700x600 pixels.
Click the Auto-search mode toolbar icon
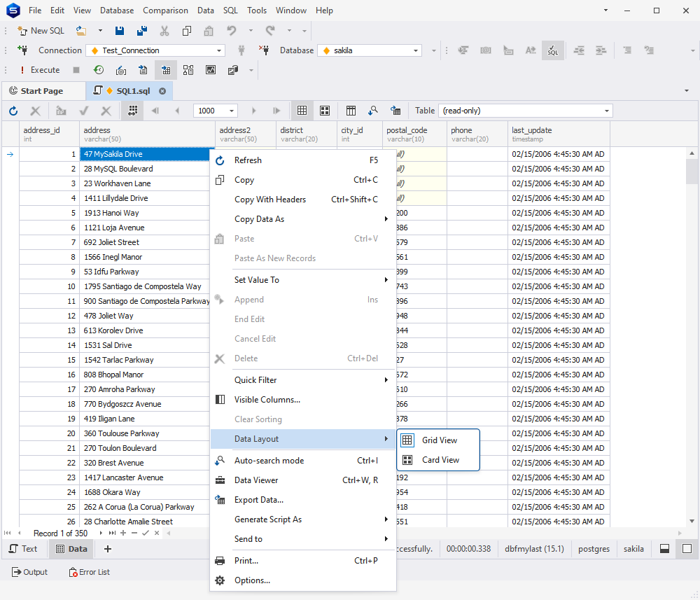(373, 111)
